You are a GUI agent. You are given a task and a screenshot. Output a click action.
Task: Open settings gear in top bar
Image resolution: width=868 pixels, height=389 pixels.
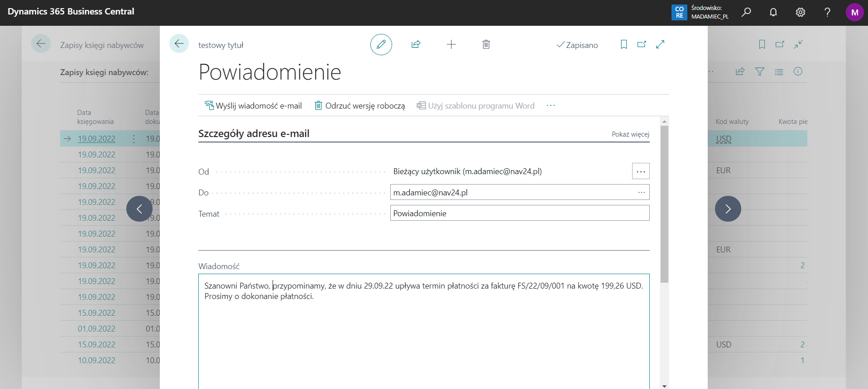(801, 13)
